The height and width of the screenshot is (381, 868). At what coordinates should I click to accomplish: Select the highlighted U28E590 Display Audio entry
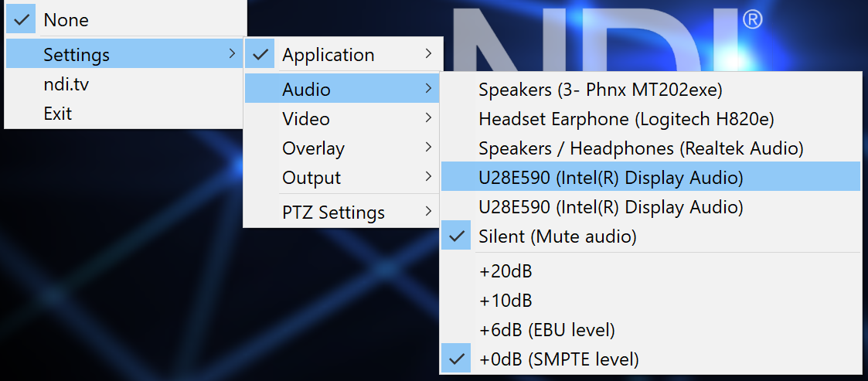click(651, 177)
